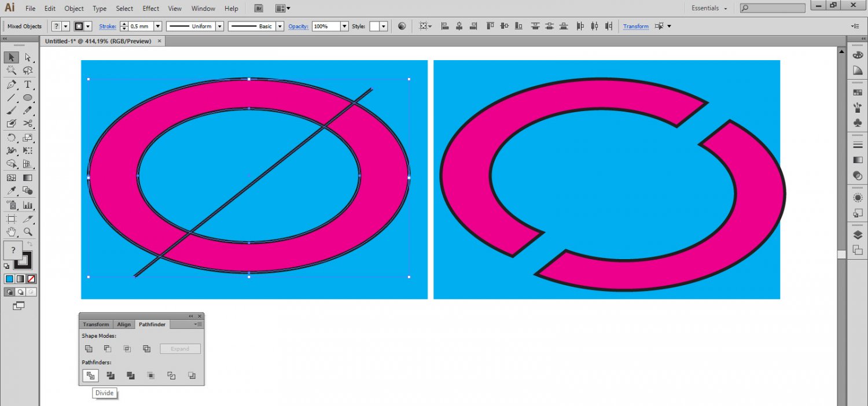Viewport: 868px width, 406px height.
Task: Open the Window menu
Action: (203, 9)
